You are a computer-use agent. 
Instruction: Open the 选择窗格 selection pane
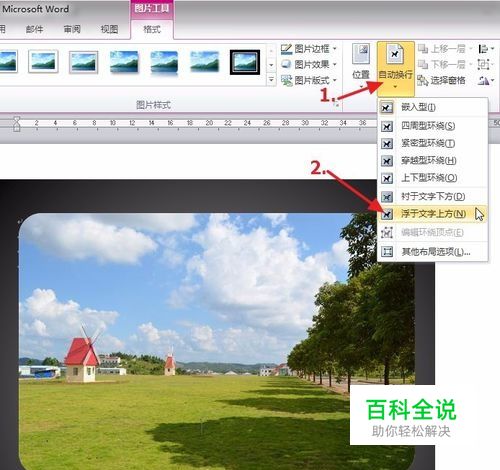point(441,80)
